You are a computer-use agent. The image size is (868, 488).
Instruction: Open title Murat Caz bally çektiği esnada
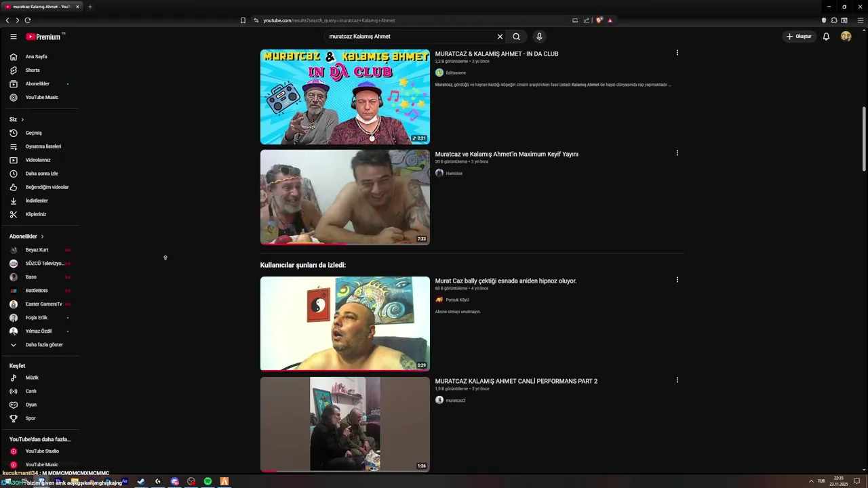click(x=506, y=281)
